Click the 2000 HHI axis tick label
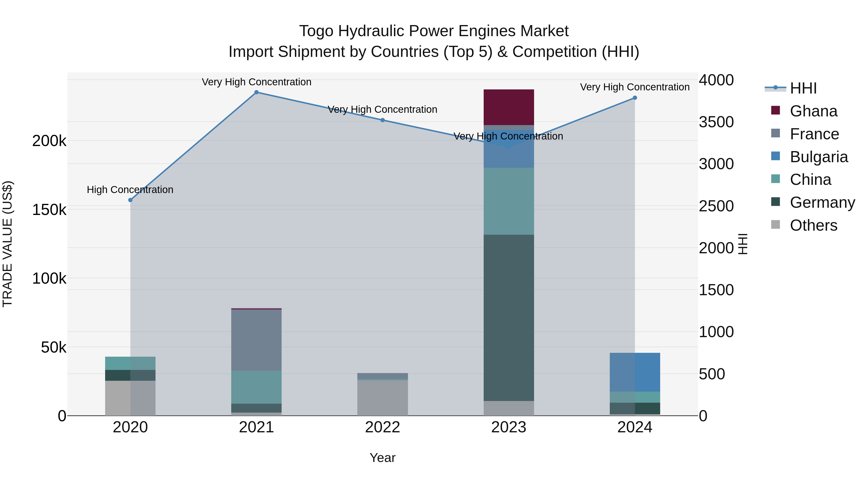This screenshot has width=868, height=488. [x=716, y=248]
